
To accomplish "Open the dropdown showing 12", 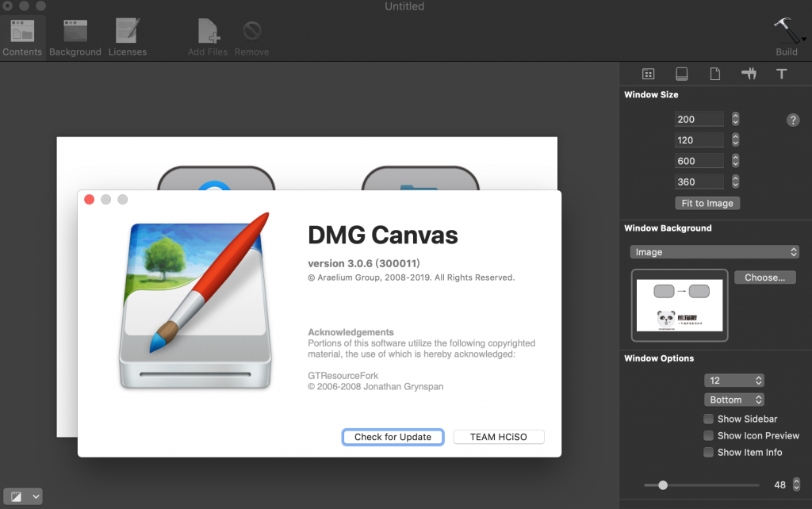I will [733, 381].
